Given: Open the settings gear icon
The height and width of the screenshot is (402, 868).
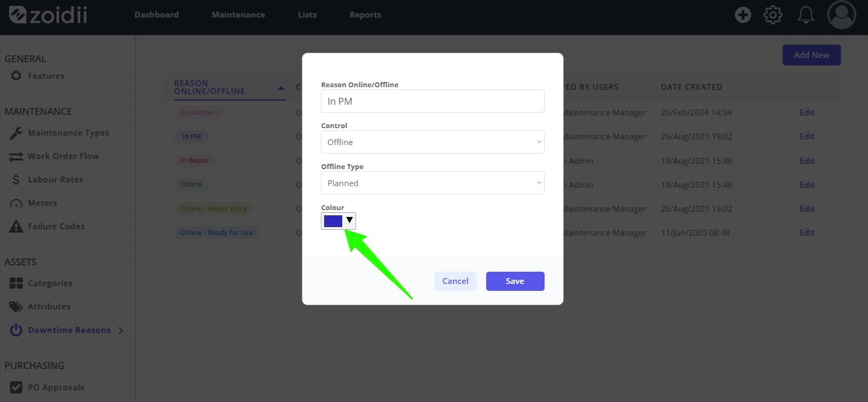Looking at the screenshot, I should 773,15.
